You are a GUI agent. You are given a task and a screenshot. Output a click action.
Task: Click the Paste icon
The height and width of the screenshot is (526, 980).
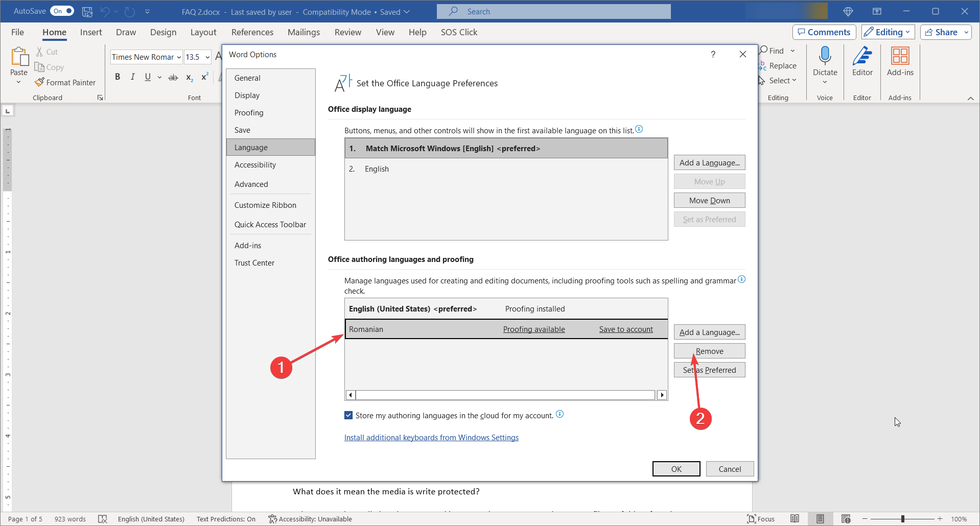18,58
